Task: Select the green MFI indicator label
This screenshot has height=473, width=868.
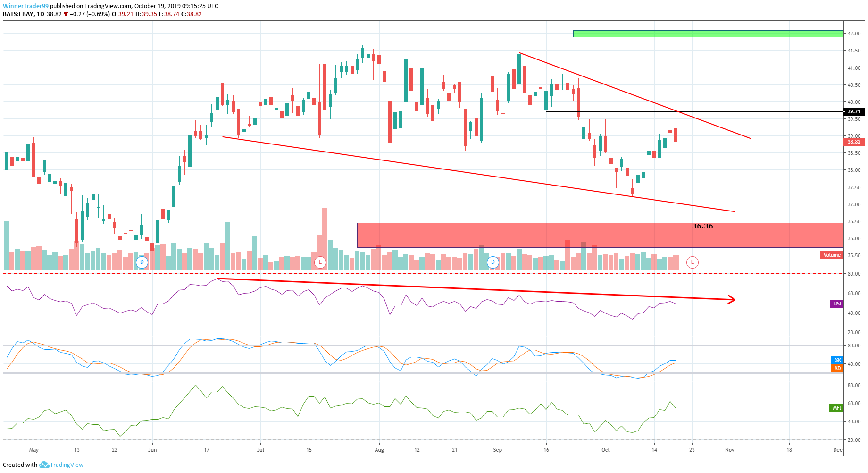Action: (x=836, y=408)
